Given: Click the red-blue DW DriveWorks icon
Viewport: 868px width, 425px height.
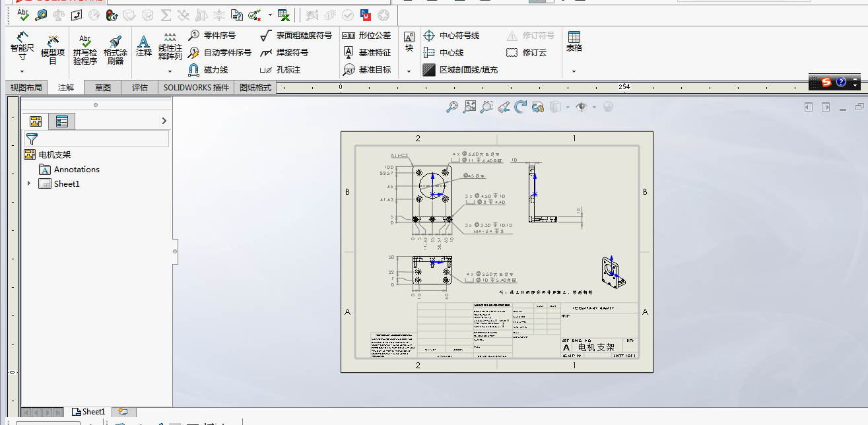Looking at the screenshot, I should point(365,14).
